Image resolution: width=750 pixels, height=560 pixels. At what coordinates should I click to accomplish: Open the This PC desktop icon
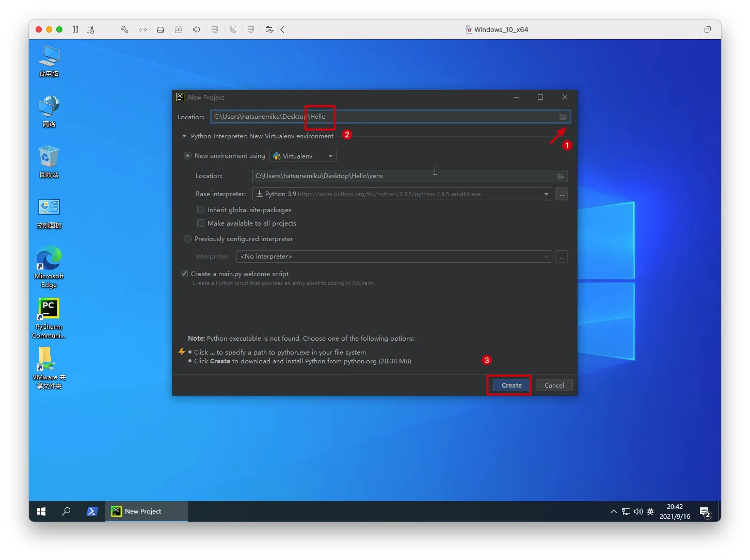coord(49,61)
